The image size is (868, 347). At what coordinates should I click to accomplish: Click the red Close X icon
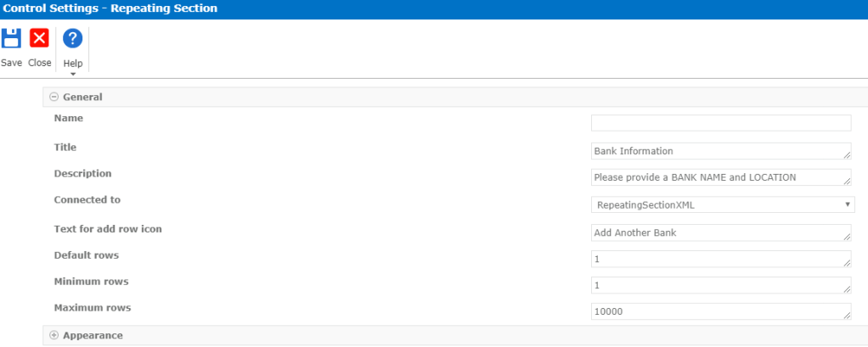(39, 39)
